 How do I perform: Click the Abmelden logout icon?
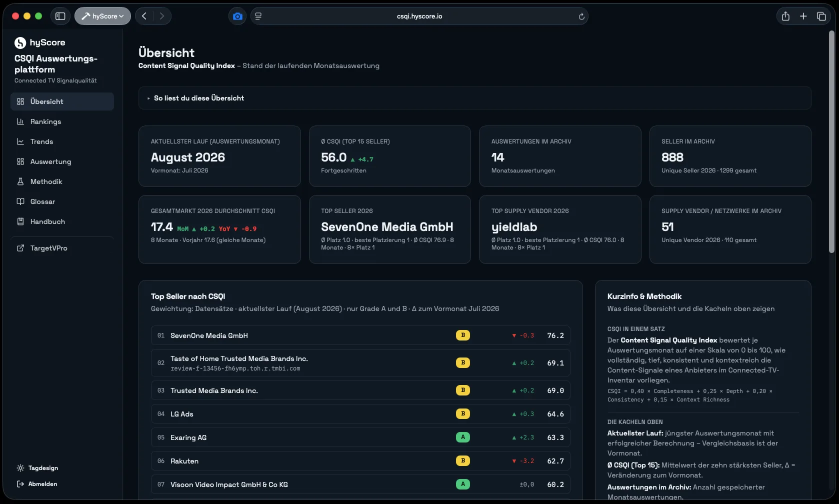[x=20, y=484]
